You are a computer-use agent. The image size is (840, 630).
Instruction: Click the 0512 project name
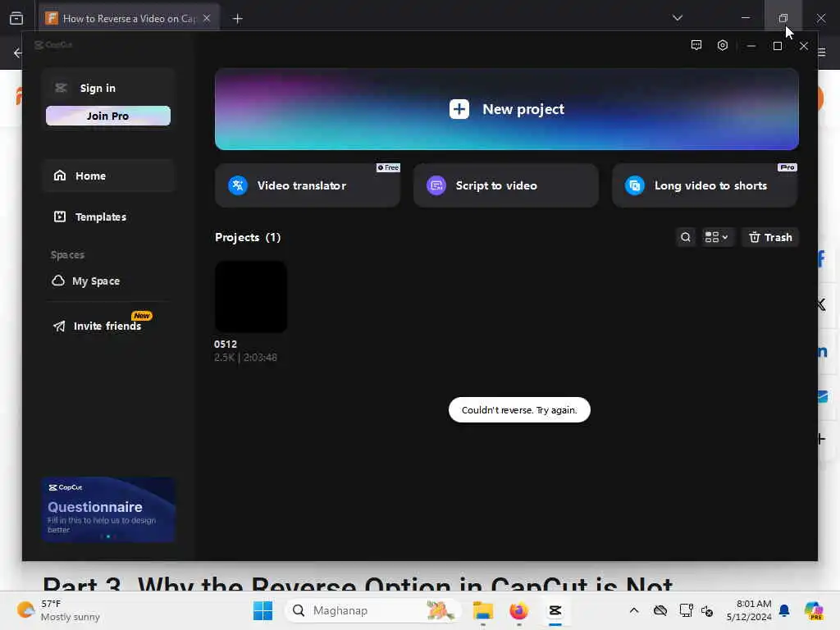pyautogui.click(x=226, y=344)
